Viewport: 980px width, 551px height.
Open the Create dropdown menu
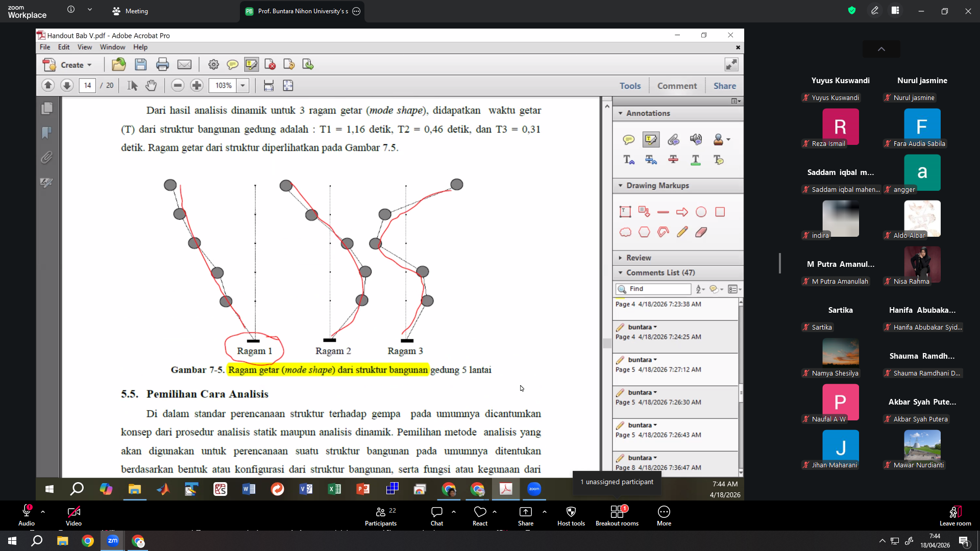(68, 65)
